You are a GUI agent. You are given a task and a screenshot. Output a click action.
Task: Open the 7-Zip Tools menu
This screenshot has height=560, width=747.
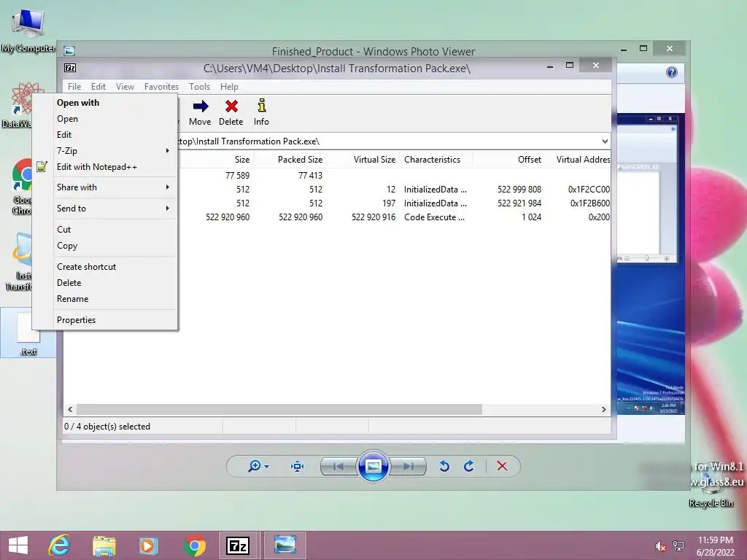(199, 87)
